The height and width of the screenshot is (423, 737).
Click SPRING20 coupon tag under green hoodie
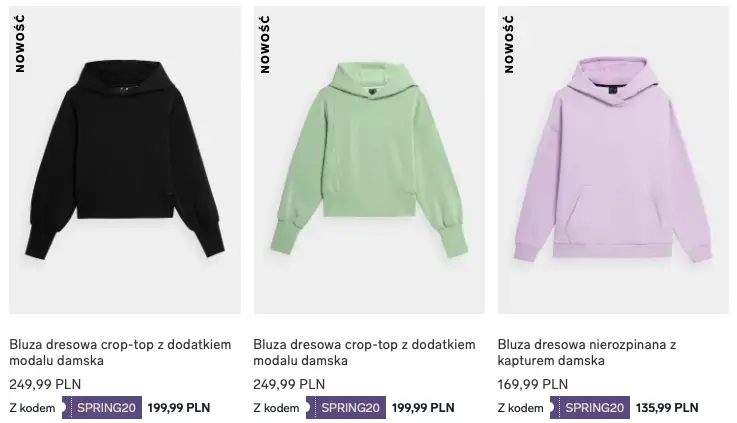[346, 407]
